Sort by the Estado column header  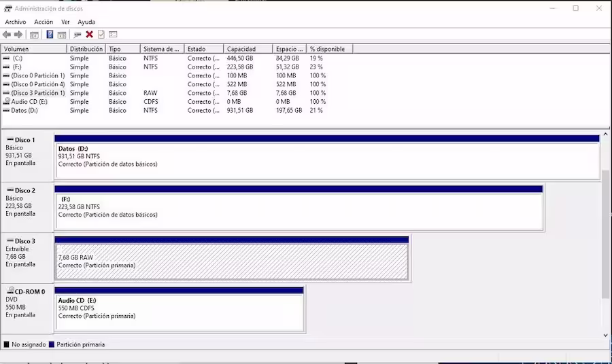coord(204,49)
